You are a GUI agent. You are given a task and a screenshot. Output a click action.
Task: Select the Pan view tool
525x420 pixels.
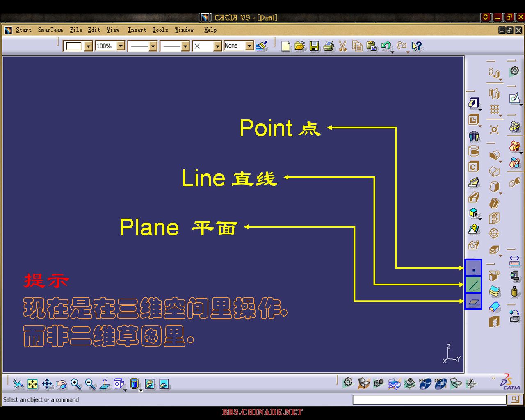pos(47,384)
